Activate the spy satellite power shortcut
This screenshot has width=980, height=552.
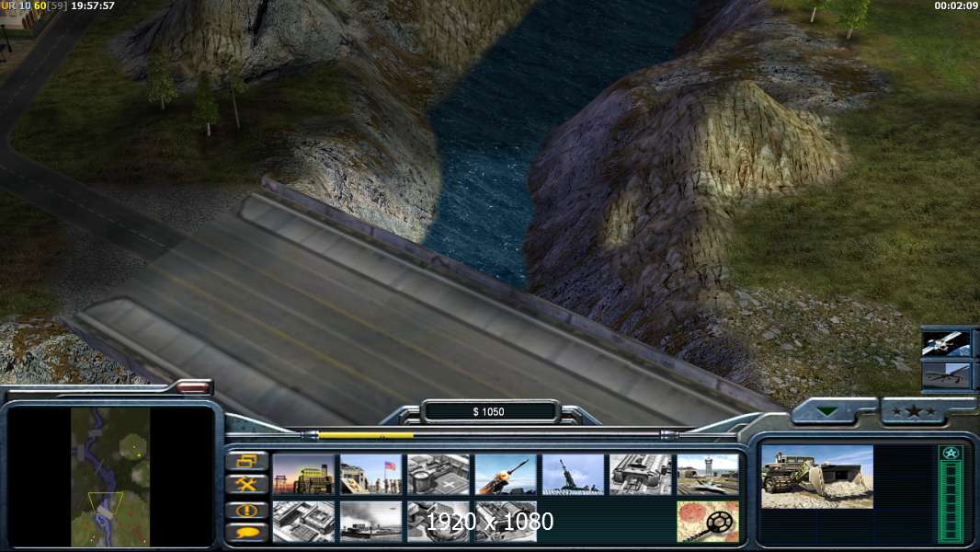click(x=946, y=344)
